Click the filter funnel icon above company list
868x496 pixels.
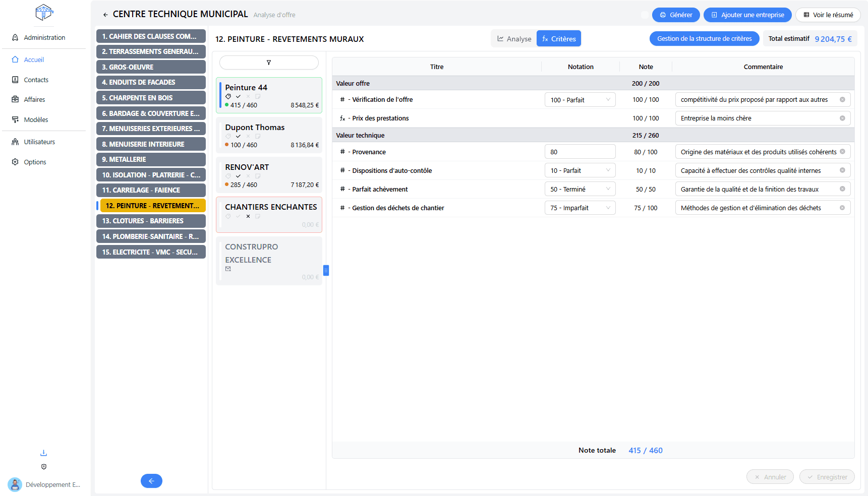(269, 63)
